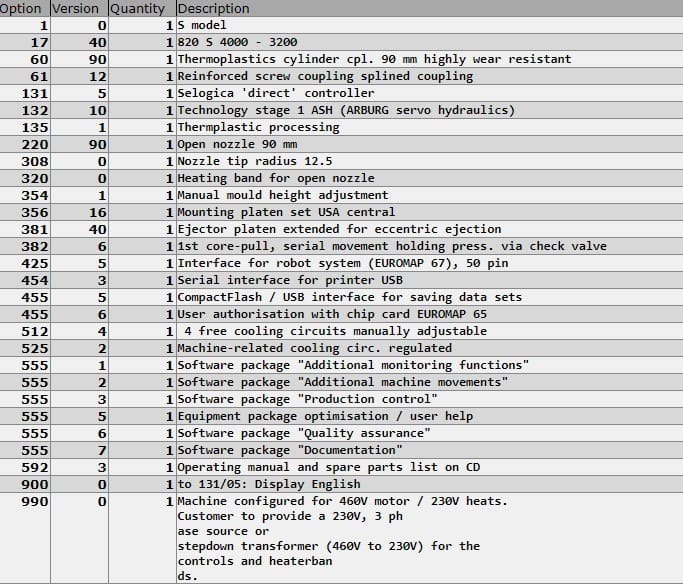Select Nozzle tip radius 12.5 row

(342, 161)
